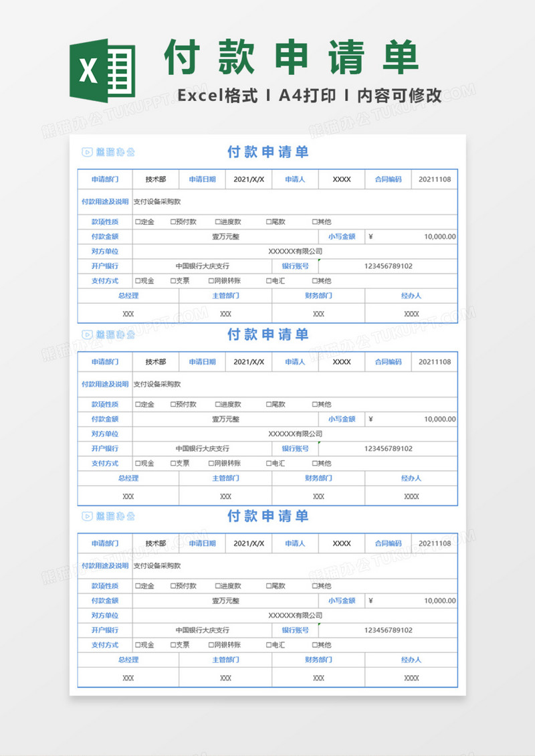This screenshot has width=535, height=756.
Task: Select 壹万元整 amount in the top form
Action: [225, 237]
